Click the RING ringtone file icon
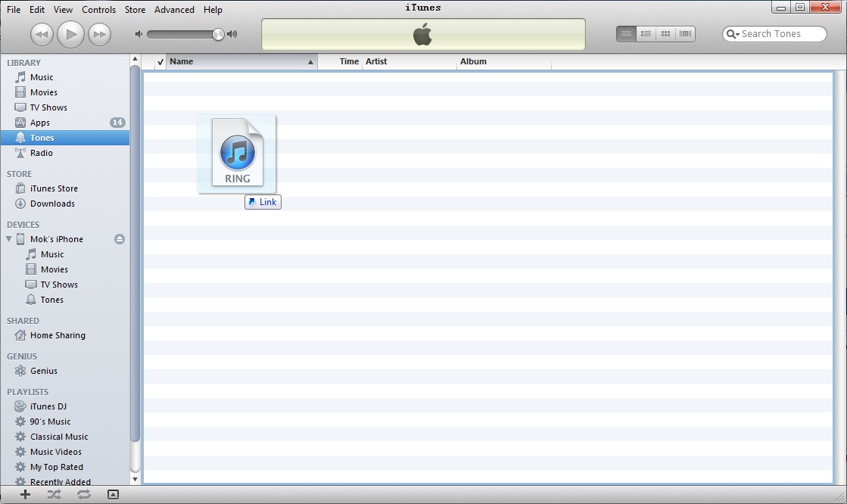 click(x=237, y=154)
